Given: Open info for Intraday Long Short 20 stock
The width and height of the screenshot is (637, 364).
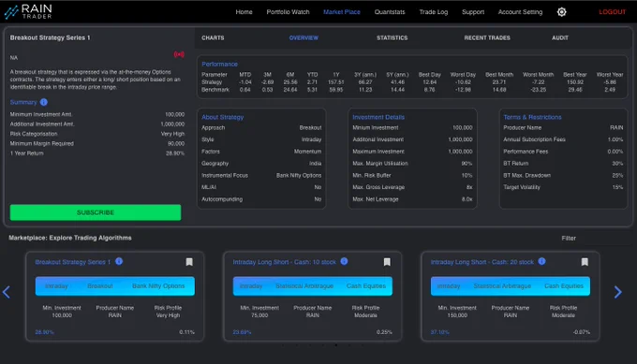Looking at the screenshot, I should (x=542, y=261).
